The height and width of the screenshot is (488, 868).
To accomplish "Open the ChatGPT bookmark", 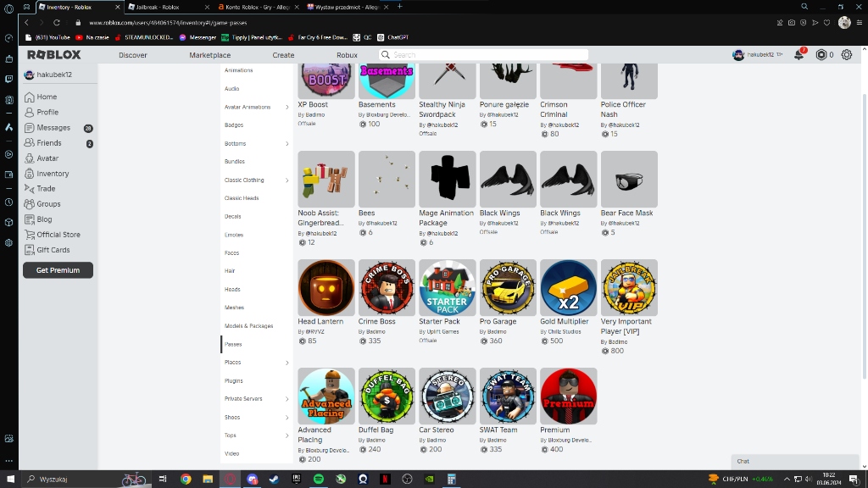I will click(393, 37).
